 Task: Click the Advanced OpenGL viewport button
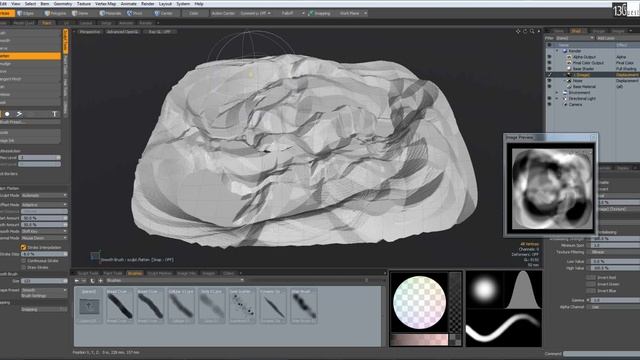pos(122,31)
